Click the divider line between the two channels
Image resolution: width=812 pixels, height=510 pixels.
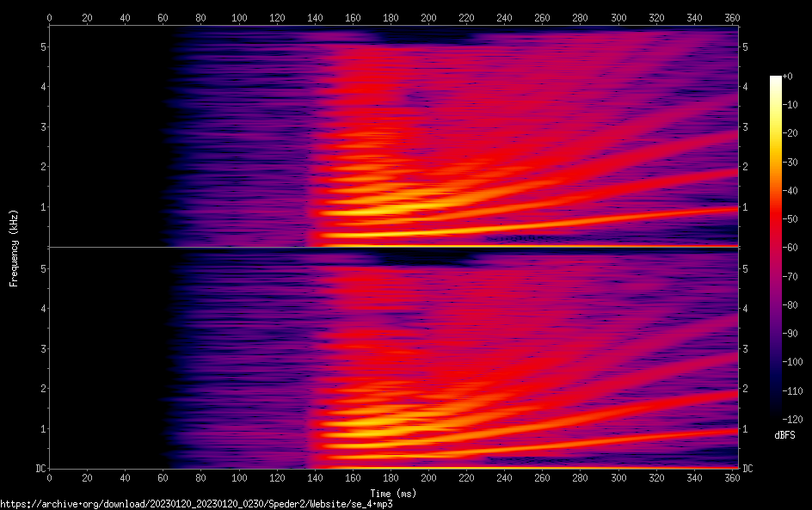click(x=394, y=248)
